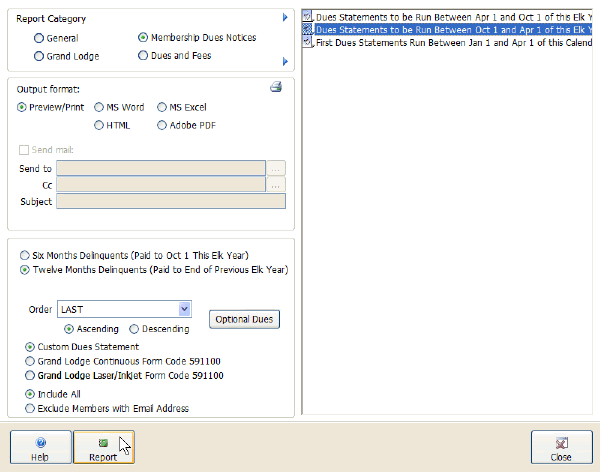Set the output format to MS Excel

[162, 107]
